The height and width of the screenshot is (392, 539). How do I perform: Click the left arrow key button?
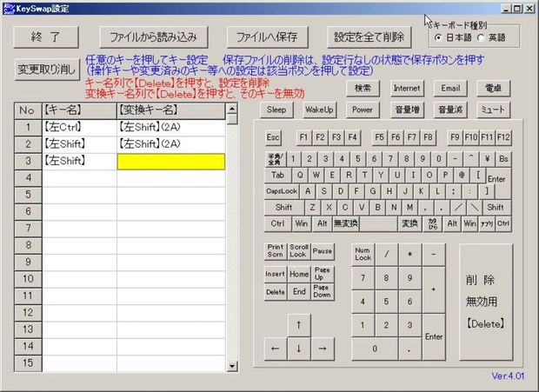click(275, 349)
